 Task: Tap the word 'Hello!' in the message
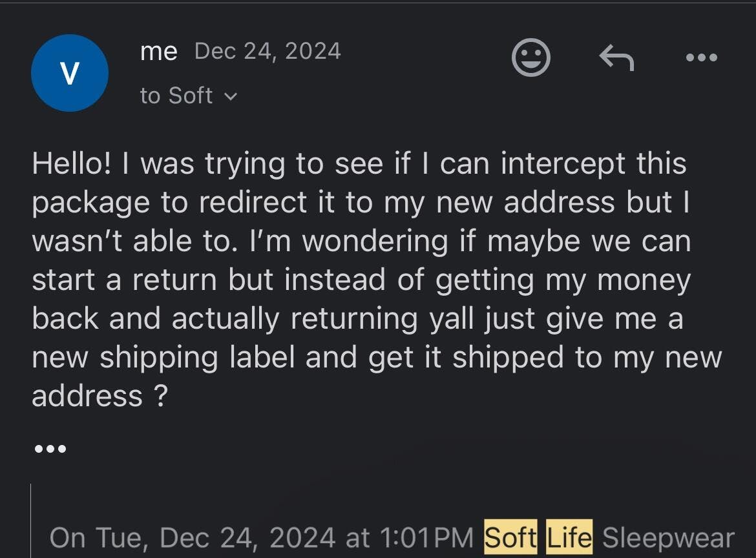(x=72, y=163)
